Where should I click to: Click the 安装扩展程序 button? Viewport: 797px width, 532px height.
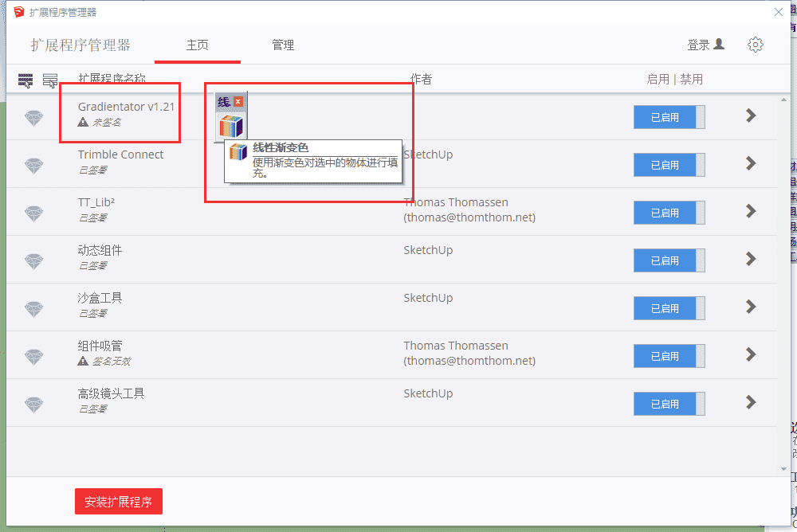(119, 502)
